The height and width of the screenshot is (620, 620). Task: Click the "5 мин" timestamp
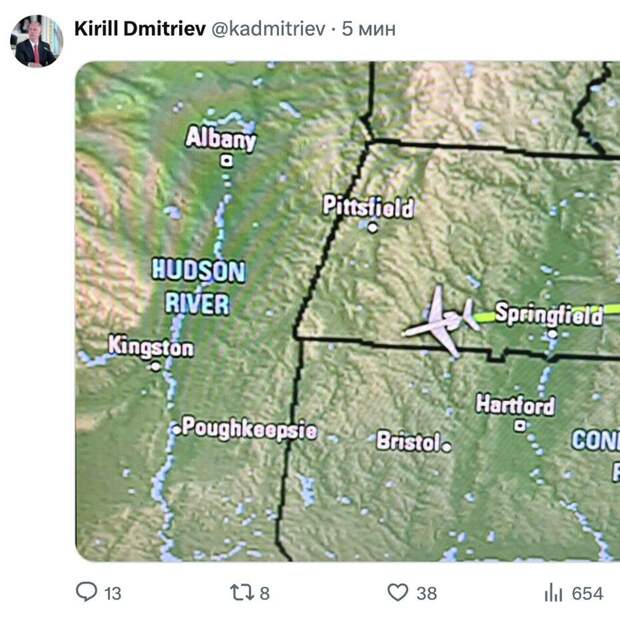pos(368,29)
